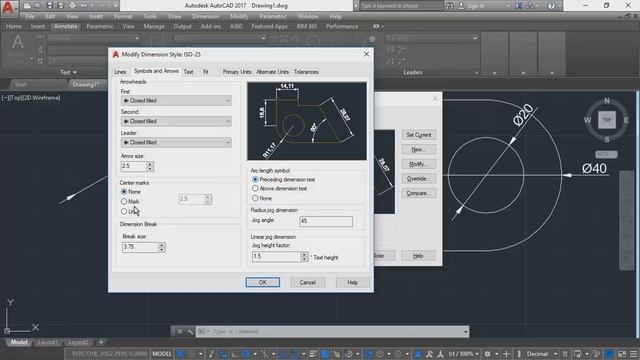Toggle Ortho mode icon in status bar

(235, 354)
